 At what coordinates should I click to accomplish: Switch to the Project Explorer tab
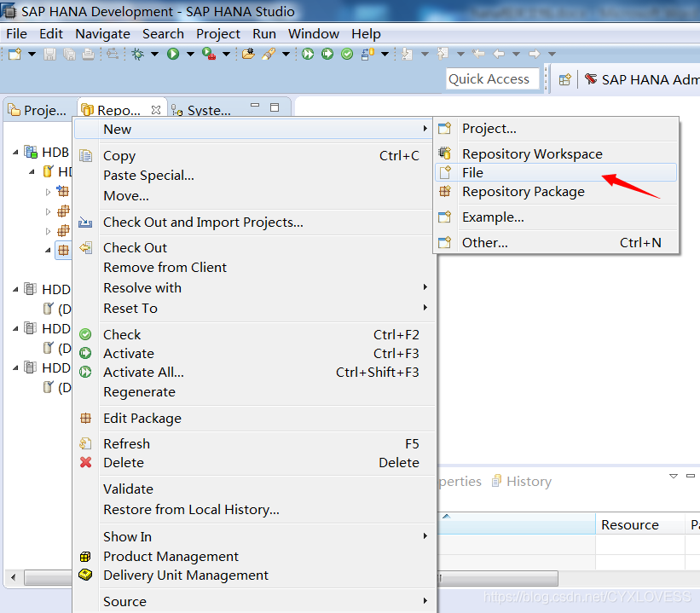pyautogui.click(x=38, y=110)
